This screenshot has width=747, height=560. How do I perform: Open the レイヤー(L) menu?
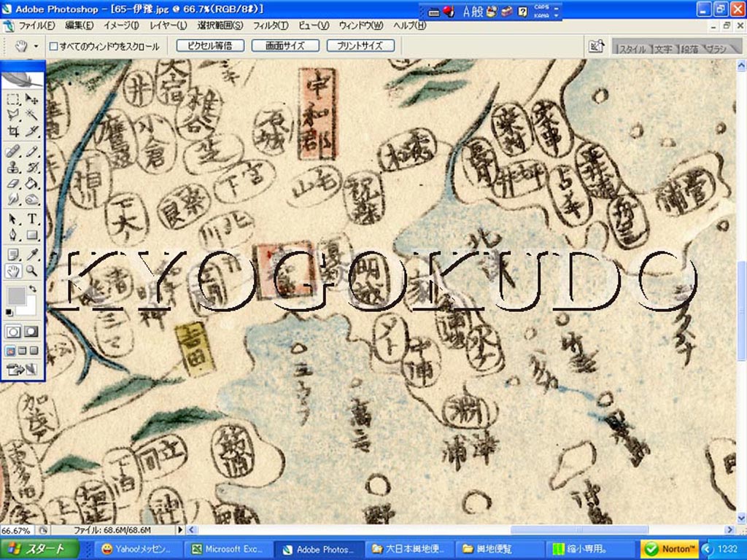(169, 26)
